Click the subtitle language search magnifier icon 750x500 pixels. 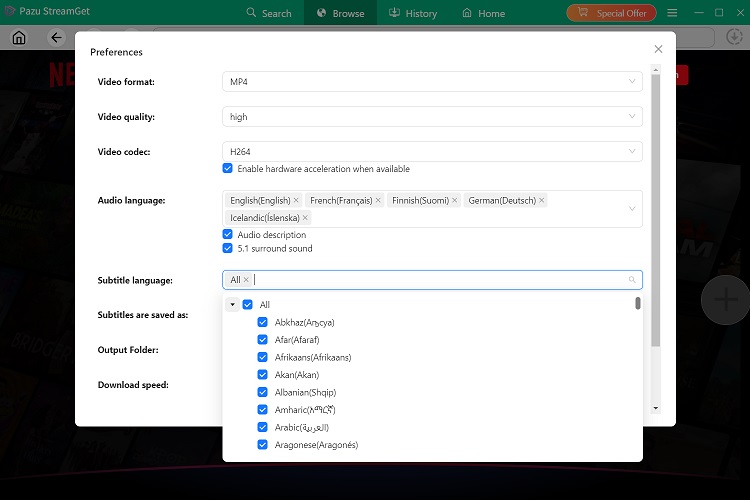pyautogui.click(x=632, y=279)
